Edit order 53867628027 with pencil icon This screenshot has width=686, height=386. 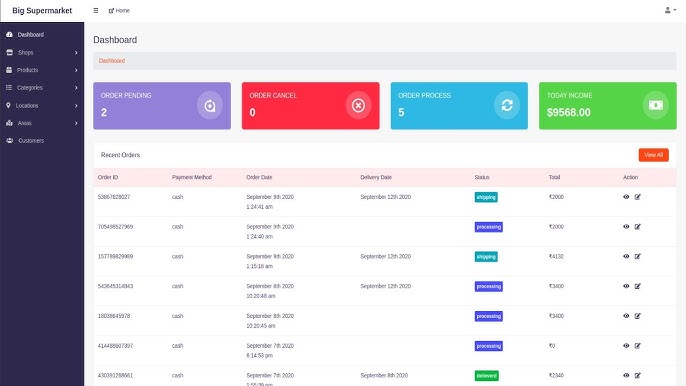coord(637,197)
